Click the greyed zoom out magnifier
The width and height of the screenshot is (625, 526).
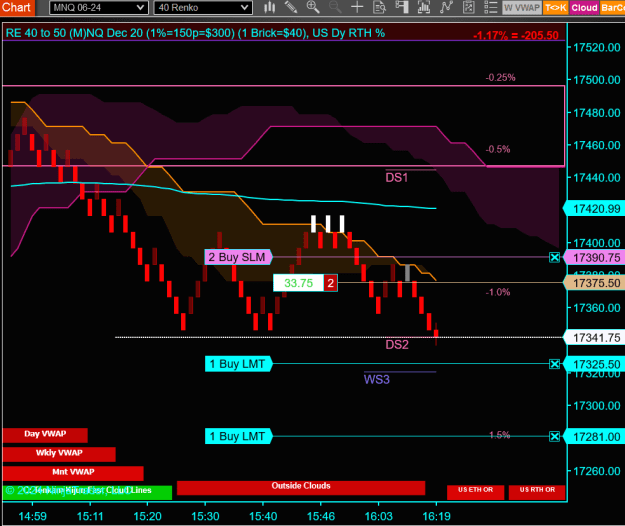point(335,7)
